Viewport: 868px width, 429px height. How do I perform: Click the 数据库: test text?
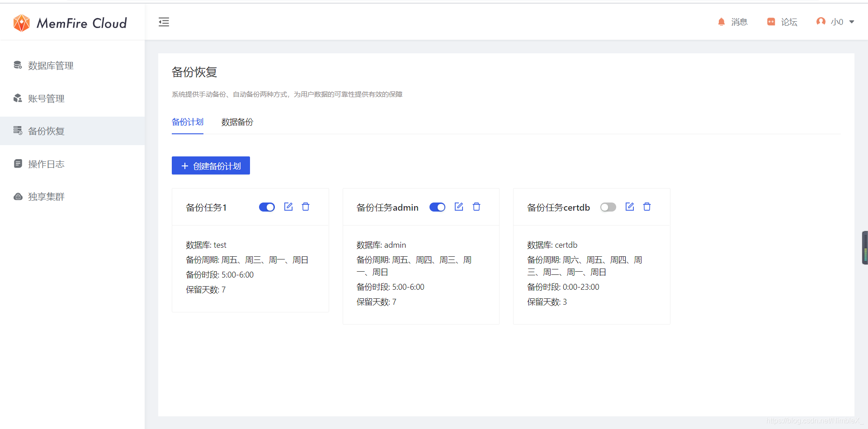pos(206,245)
